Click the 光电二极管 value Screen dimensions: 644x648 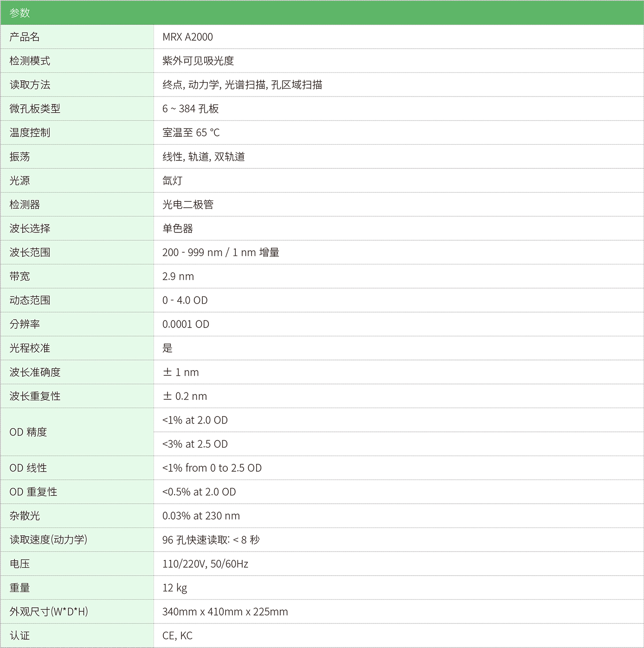(188, 205)
